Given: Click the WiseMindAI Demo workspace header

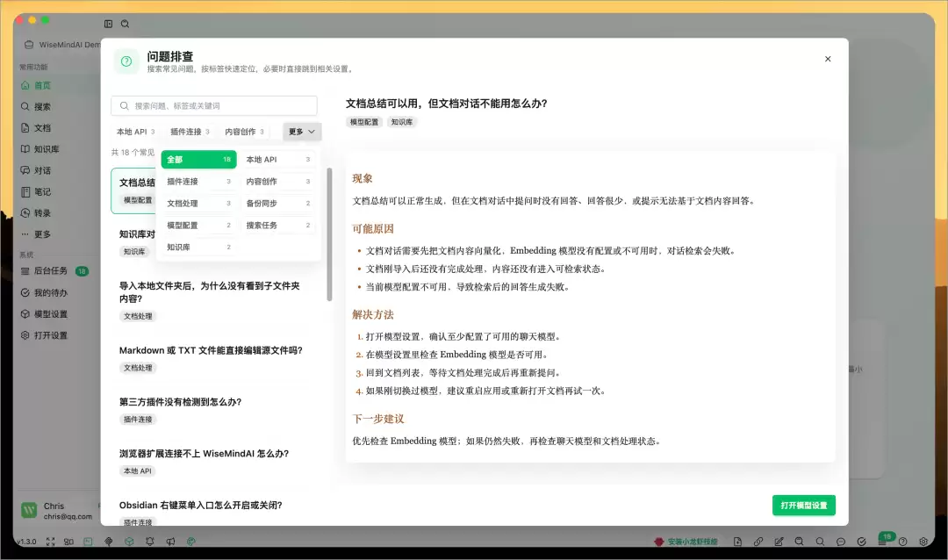Looking at the screenshot, I should 63,45.
